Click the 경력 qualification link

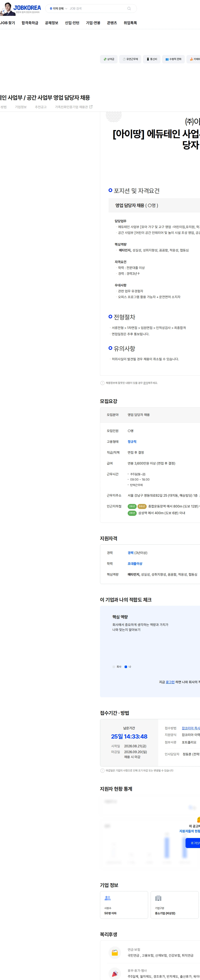(130, 553)
